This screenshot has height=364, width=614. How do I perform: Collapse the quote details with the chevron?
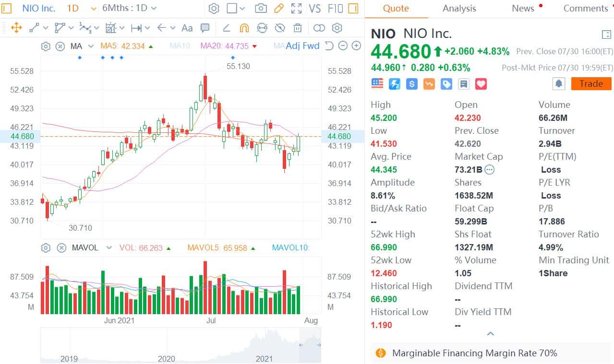point(490,333)
